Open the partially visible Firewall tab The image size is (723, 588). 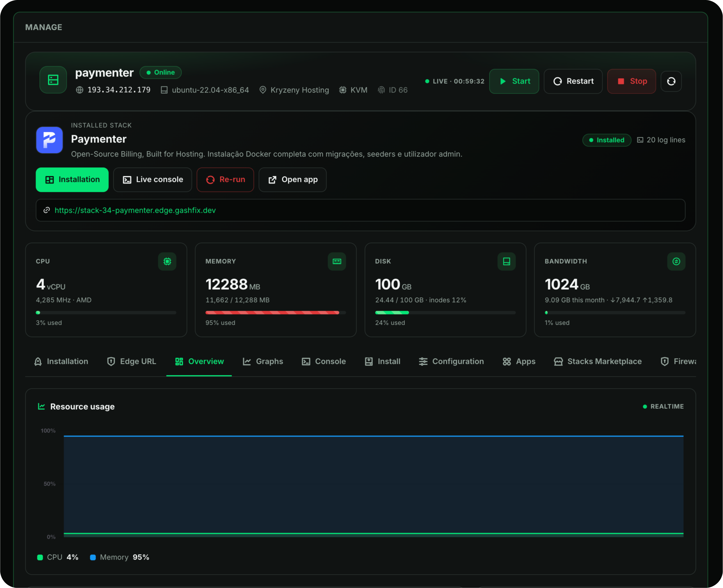coord(678,362)
